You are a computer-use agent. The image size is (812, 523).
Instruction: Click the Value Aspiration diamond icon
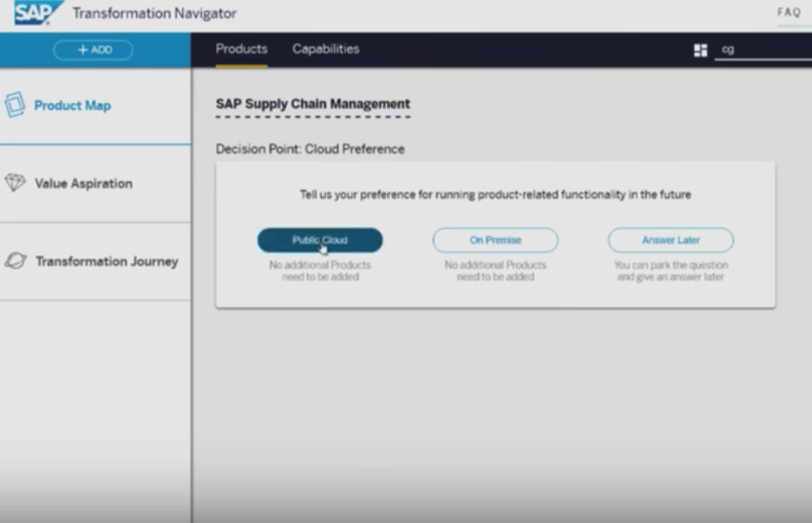click(15, 182)
